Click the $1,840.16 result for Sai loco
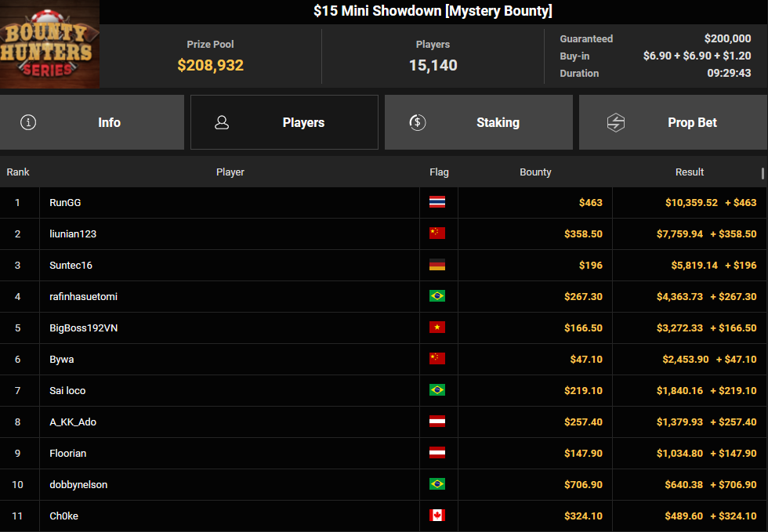This screenshot has width=768, height=532. (x=679, y=390)
